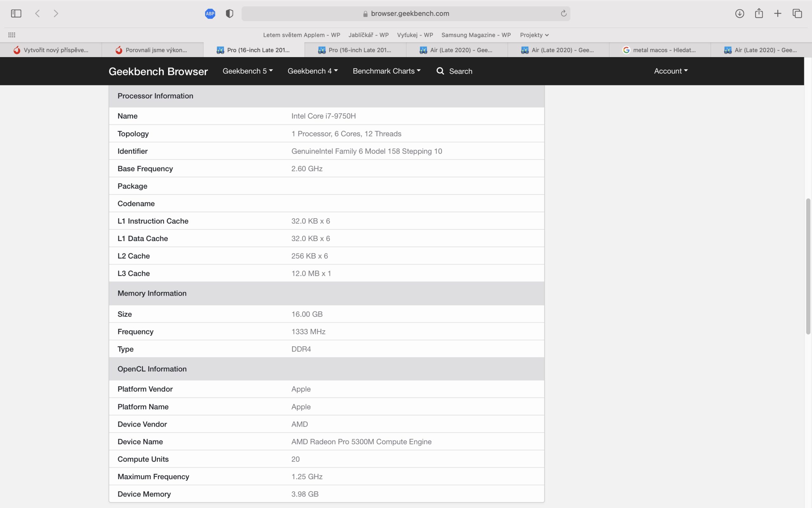Image resolution: width=812 pixels, height=508 pixels.
Task: Select the 1333 MHz frequency value
Action: tap(308, 331)
